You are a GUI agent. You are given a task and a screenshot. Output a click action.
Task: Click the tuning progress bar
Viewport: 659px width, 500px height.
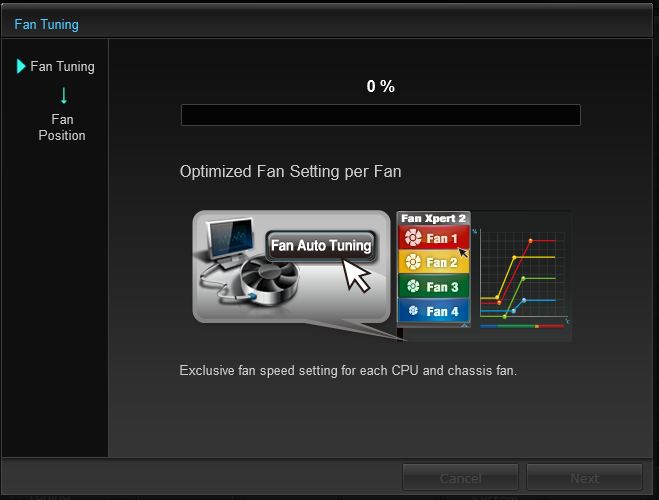[381, 115]
